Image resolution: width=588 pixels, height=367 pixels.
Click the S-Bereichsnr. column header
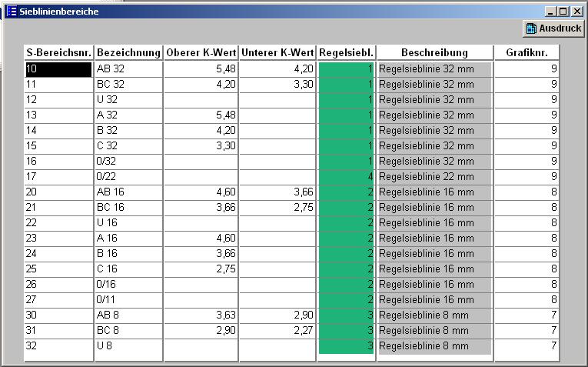coord(58,53)
